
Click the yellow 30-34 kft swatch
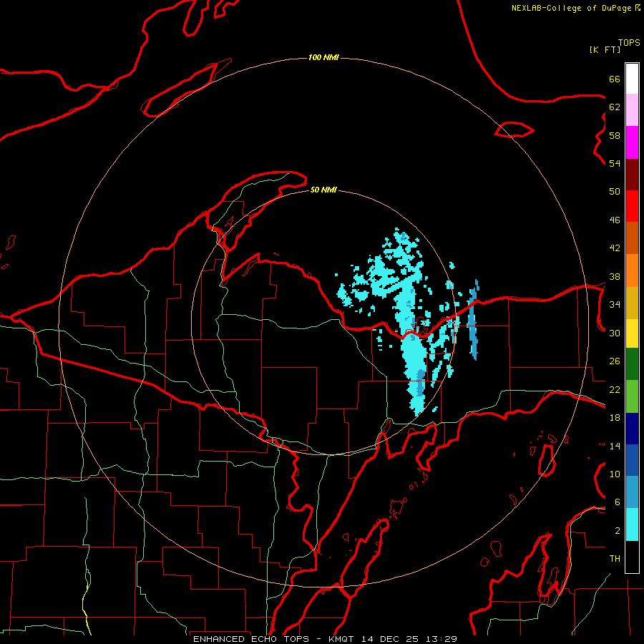point(632,333)
